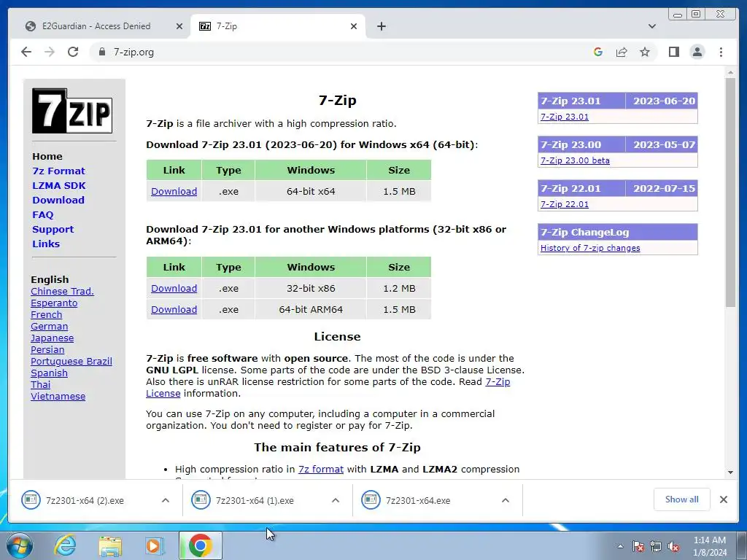Screen dimensions: 747x560
Task: View site information padlock icon
Action: 101,52
